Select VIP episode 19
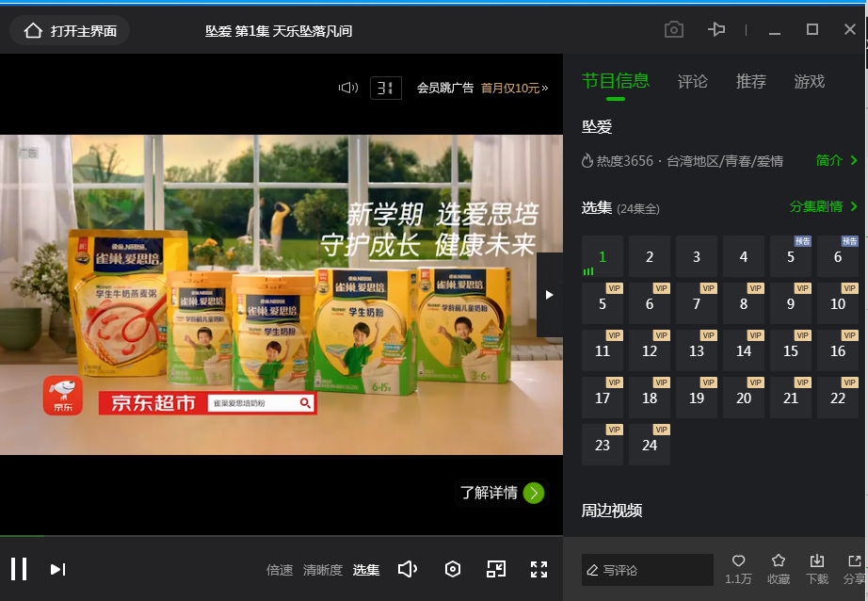The image size is (868, 601). [x=697, y=398]
